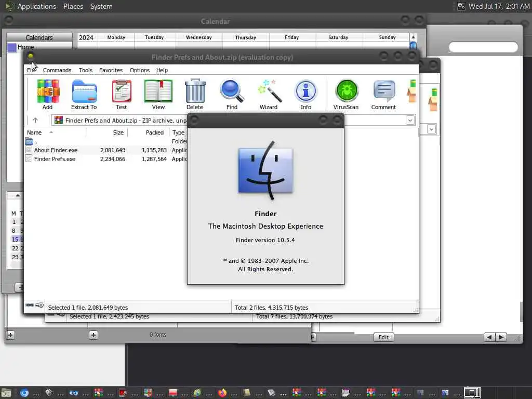This screenshot has width=532, height=399.
Task: Click the key icon in WinRAR status bar
Action: (39, 305)
